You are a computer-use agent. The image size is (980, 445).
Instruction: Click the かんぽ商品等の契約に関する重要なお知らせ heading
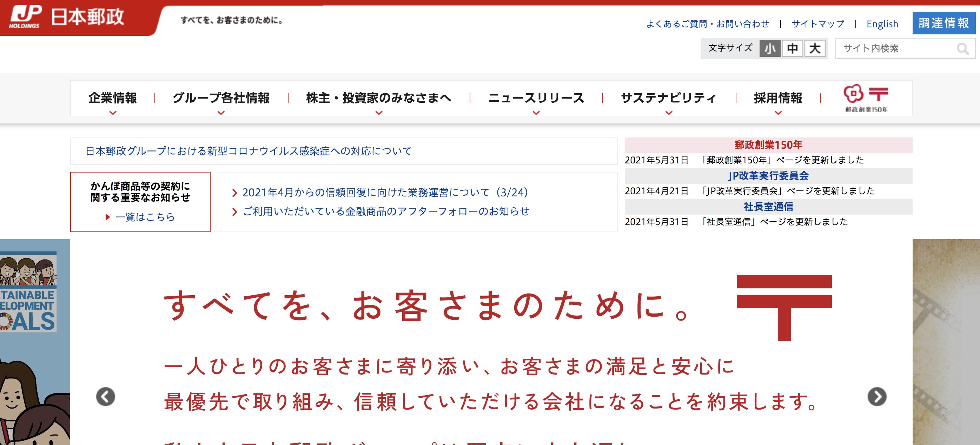click(140, 192)
